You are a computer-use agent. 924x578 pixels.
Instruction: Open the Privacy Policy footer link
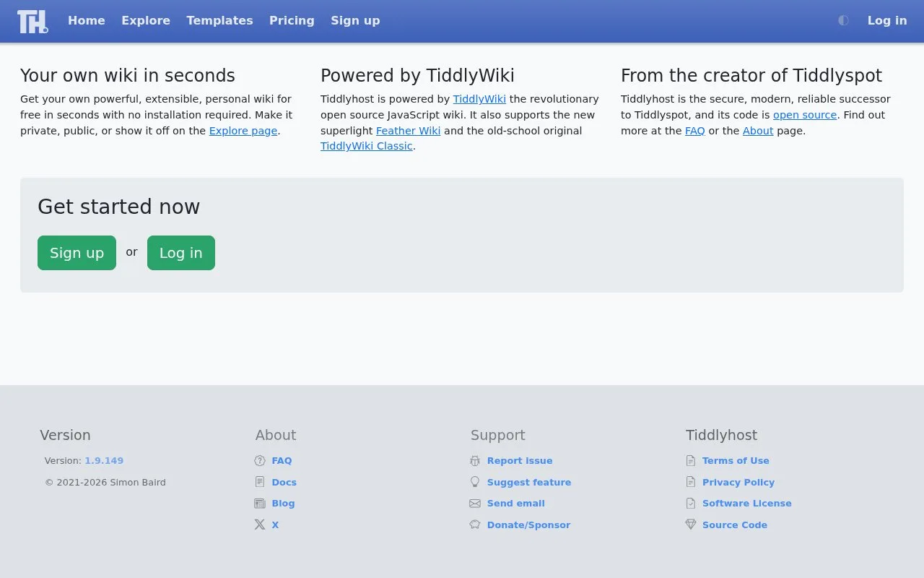[738, 482]
